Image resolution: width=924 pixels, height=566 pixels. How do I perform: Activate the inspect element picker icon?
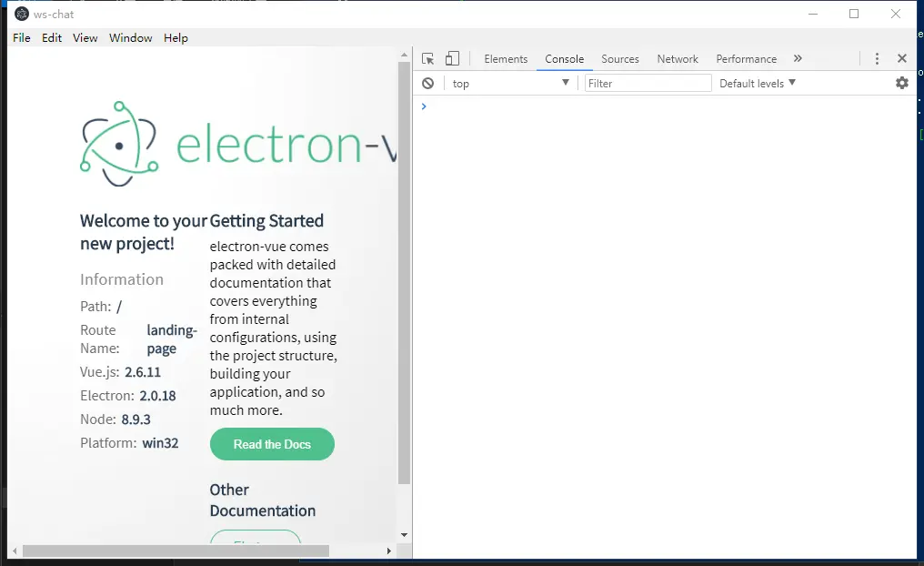tap(427, 58)
